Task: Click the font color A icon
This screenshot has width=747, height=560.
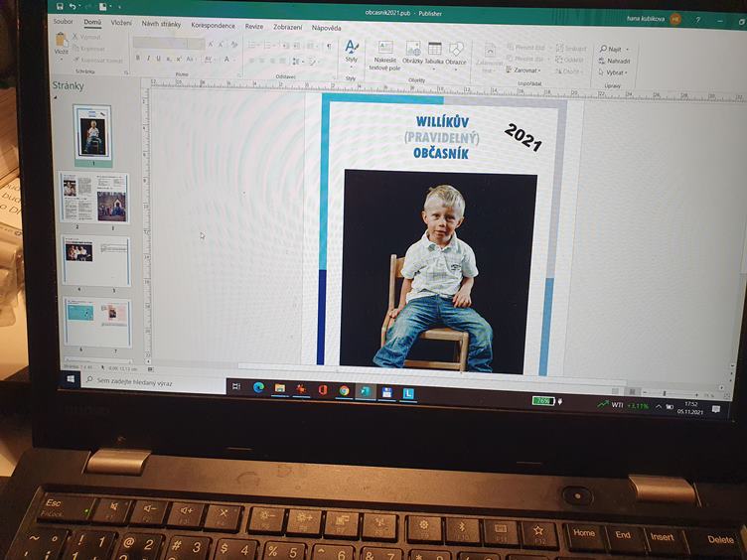Action: point(227,60)
